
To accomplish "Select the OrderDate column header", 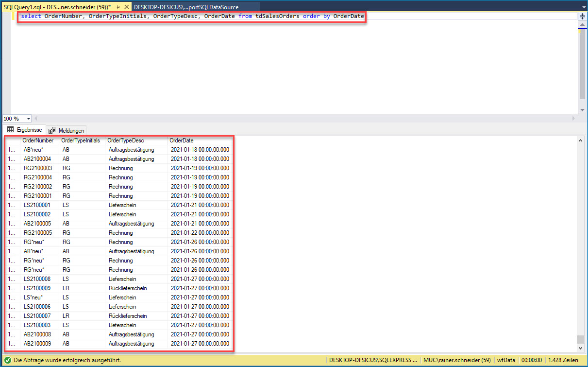I will (181, 140).
